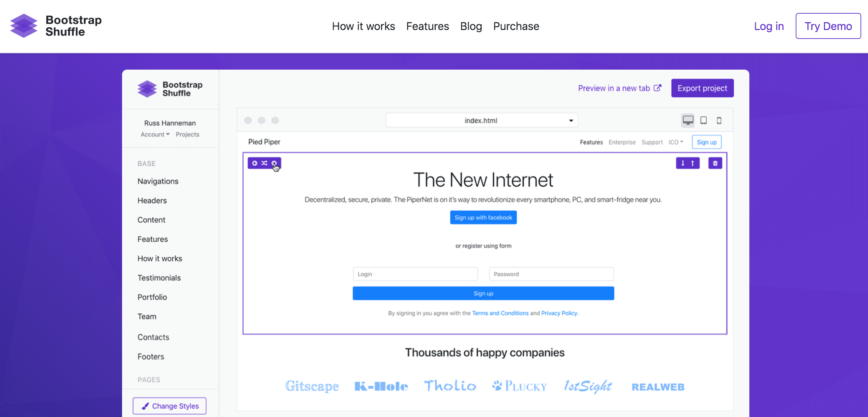The width and height of the screenshot is (868, 417).
Task: Click the delete component trash icon
Action: coord(716,163)
